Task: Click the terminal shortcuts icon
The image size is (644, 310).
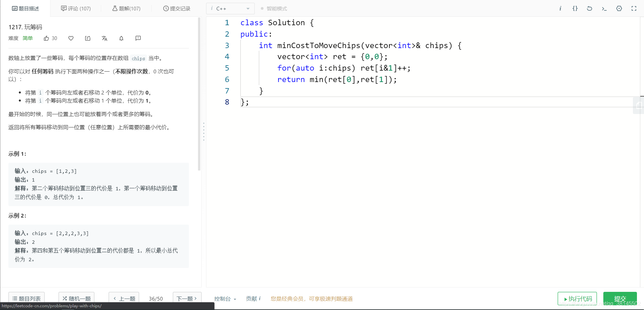Action: click(604, 8)
